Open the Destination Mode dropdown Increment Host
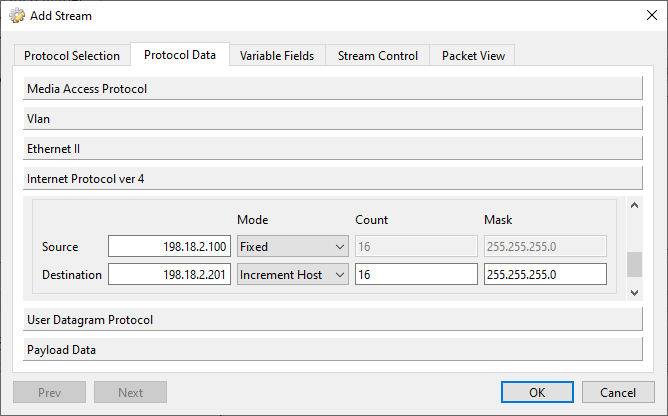 click(x=293, y=274)
